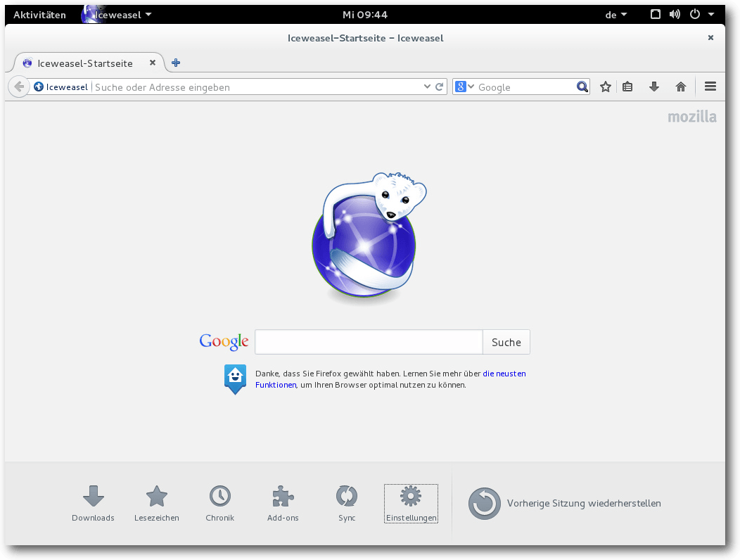
Task: Click the Google search field on the start page
Action: [x=369, y=342]
